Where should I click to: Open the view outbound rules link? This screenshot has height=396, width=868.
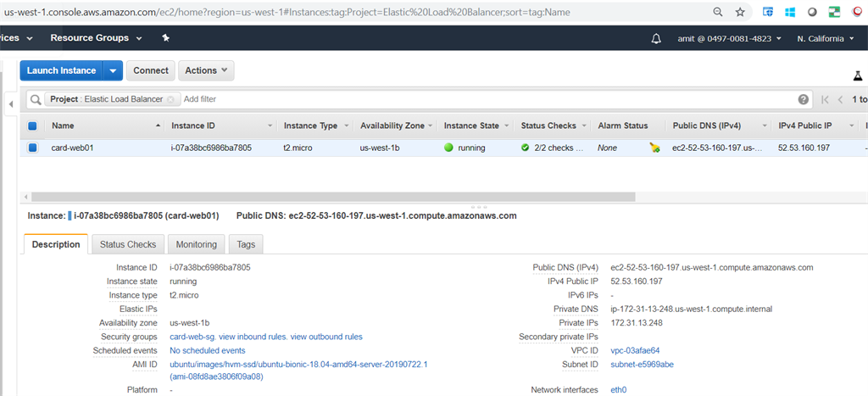coord(326,337)
